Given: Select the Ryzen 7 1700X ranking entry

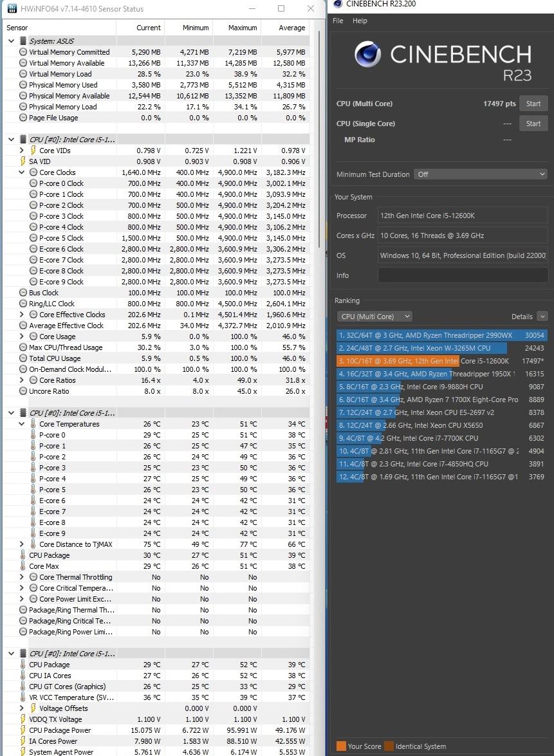Looking at the screenshot, I should pyautogui.click(x=441, y=400).
